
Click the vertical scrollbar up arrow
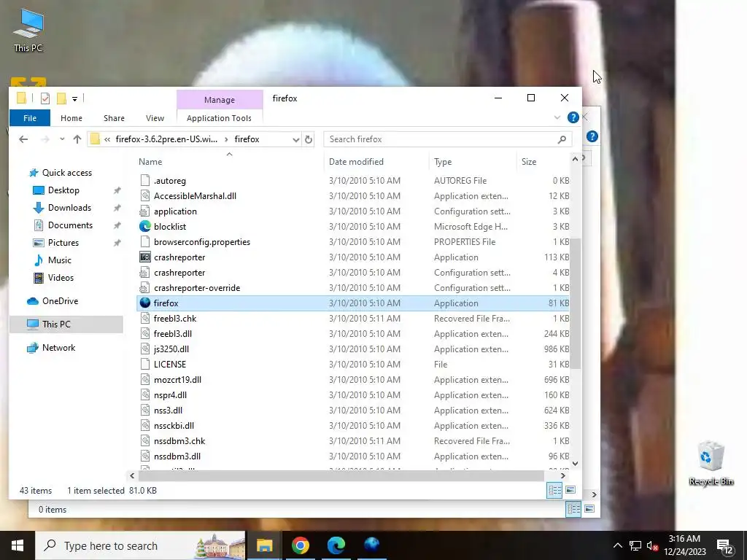click(x=576, y=159)
